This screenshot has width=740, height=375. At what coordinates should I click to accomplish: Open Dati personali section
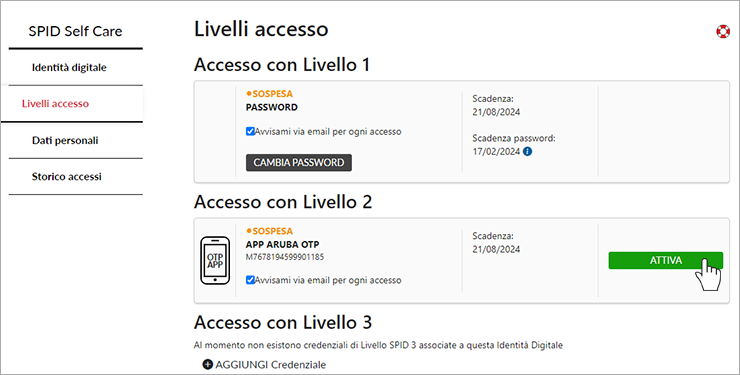click(65, 141)
